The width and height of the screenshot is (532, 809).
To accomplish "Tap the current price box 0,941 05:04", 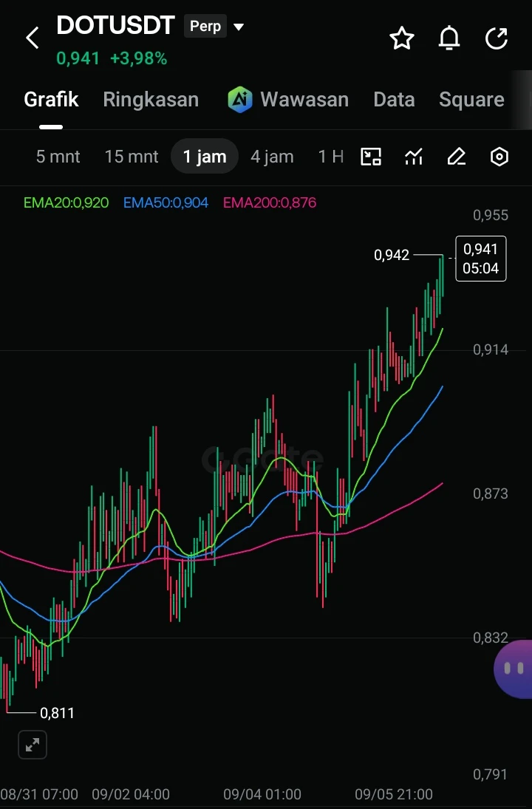I will [x=481, y=259].
